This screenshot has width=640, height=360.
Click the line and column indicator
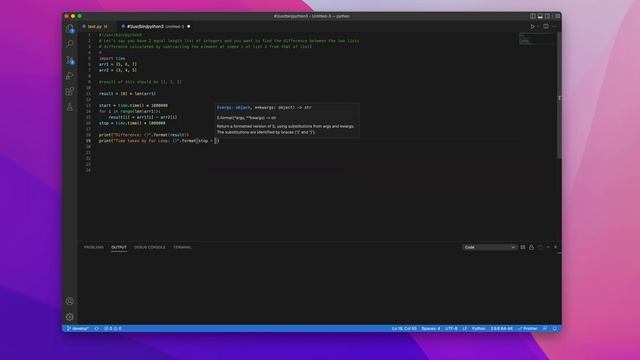pyautogui.click(x=404, y=329)
